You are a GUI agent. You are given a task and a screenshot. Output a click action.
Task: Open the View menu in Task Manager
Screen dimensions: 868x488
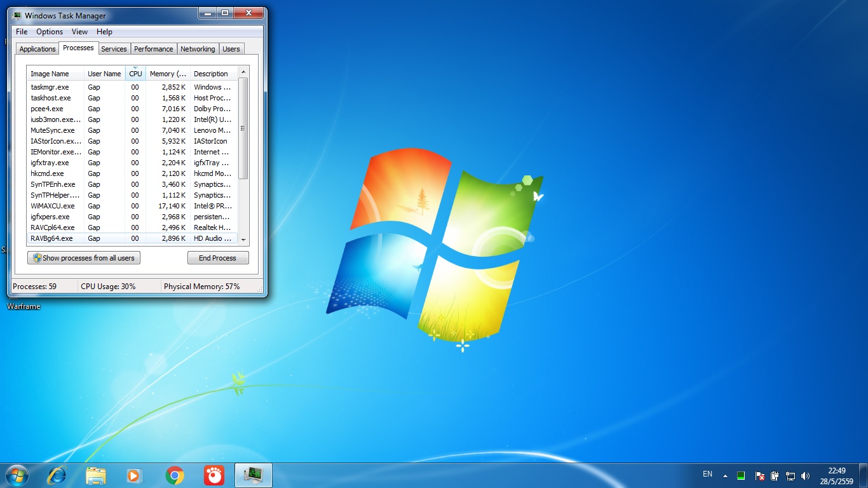(79, 32)
